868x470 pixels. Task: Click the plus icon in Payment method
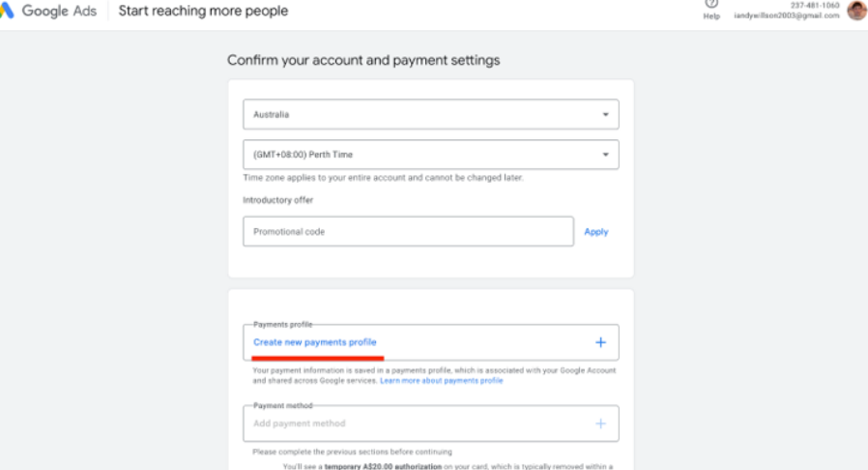click(x=600, y=424)
